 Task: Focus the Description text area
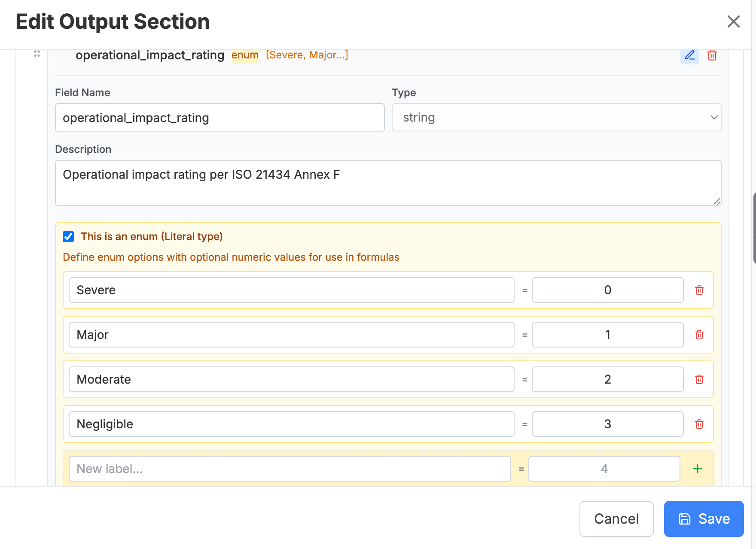[387, 183]
